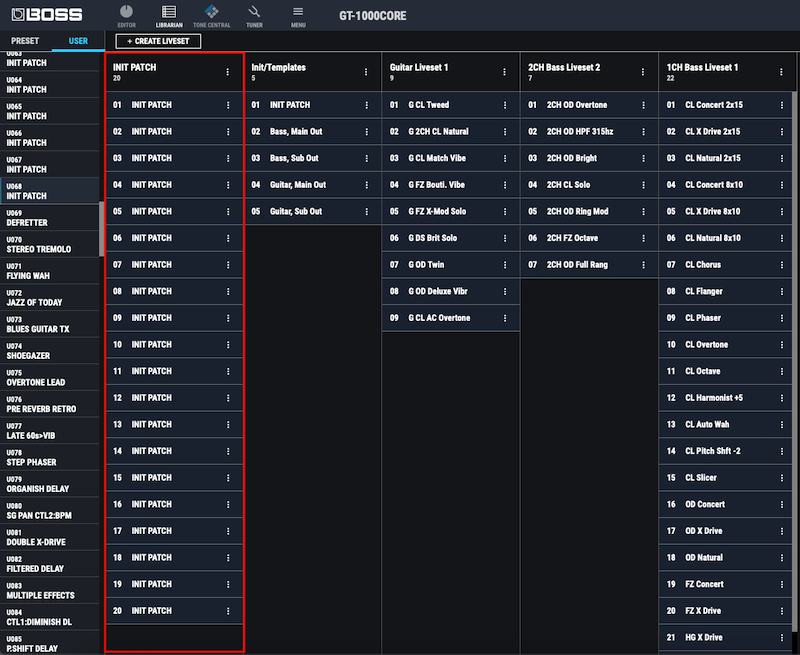Select U073 BLUES GUITAR TX patch
The width and height of the screenshot is (800, 655).
pos(49,324)
